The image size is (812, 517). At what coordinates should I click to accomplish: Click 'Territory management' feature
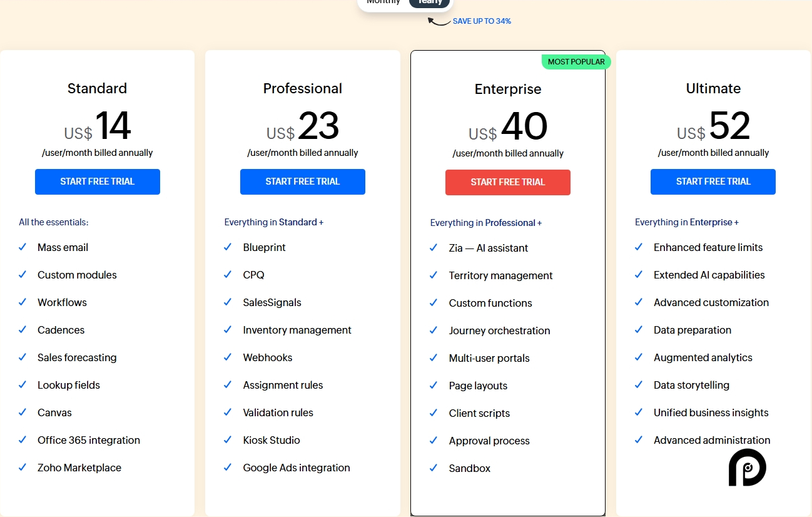click(x=500, y=275)
